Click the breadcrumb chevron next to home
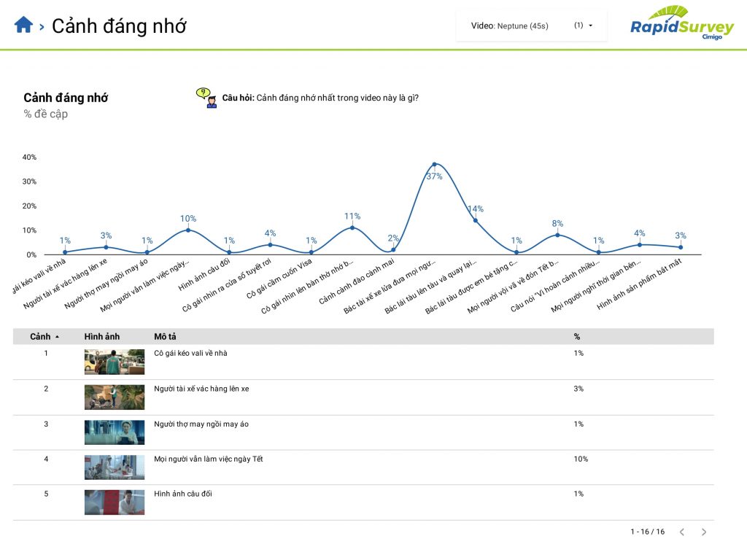 coord(42,27)
